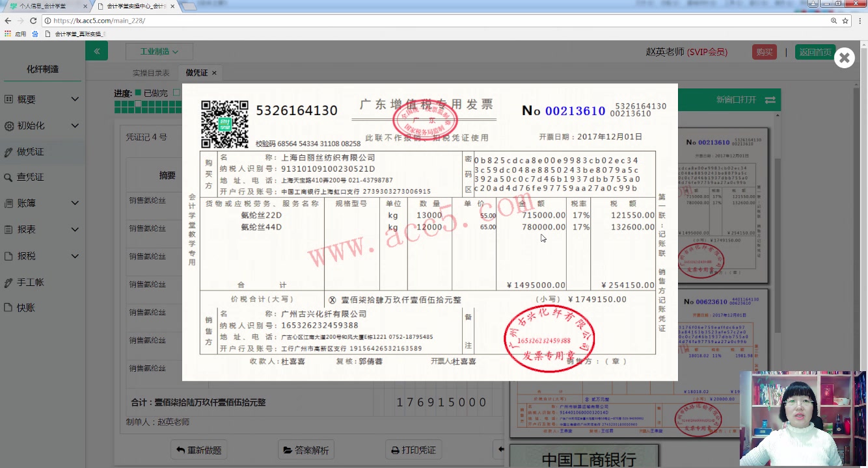The width and height of the screenshot is (868, 468).
Task: Close the invoice image popup with the X
Action: (844, 58)
